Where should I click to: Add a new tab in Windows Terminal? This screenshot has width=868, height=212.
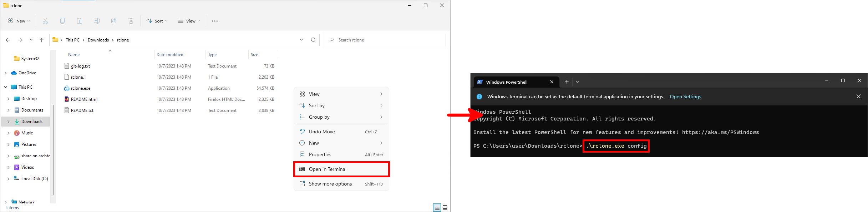coord(567,82)
